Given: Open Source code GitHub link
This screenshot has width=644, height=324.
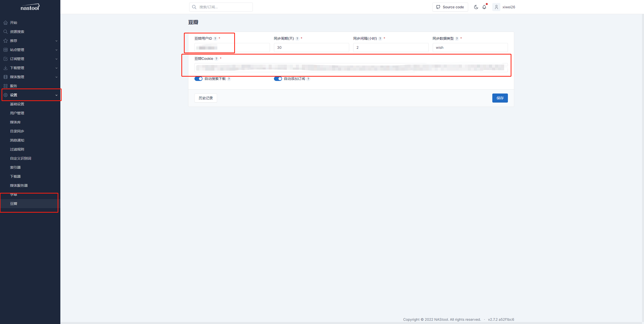Looking at the screenshot, I should click(x=450, y=7).
